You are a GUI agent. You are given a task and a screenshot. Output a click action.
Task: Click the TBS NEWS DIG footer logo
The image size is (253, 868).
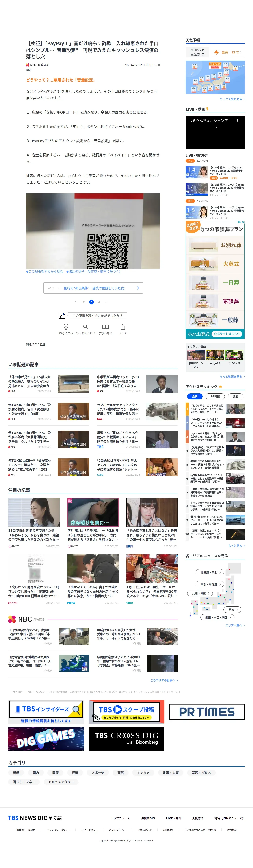pos(35,818)
